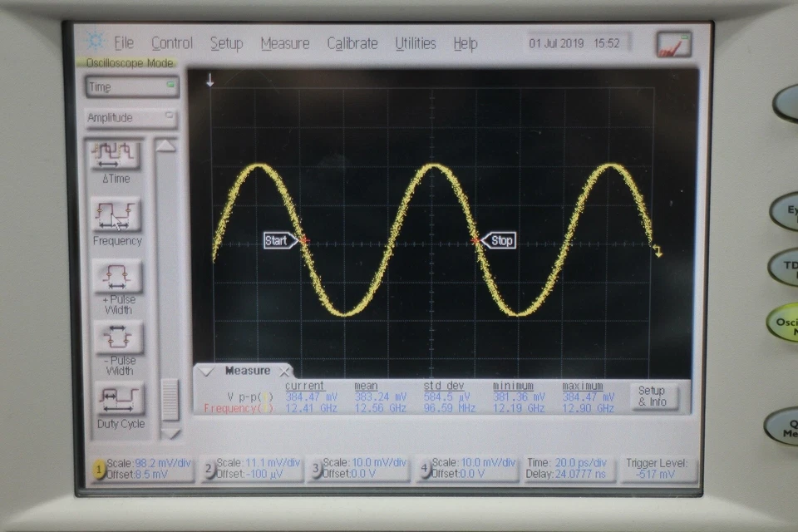Open the Measure menu

(x=285, y=42)
